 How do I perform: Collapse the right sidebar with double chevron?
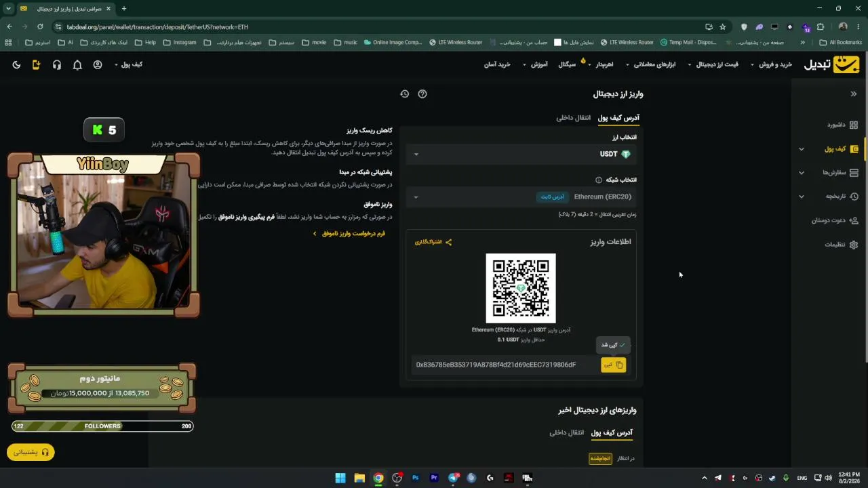(x=854, y=94)
